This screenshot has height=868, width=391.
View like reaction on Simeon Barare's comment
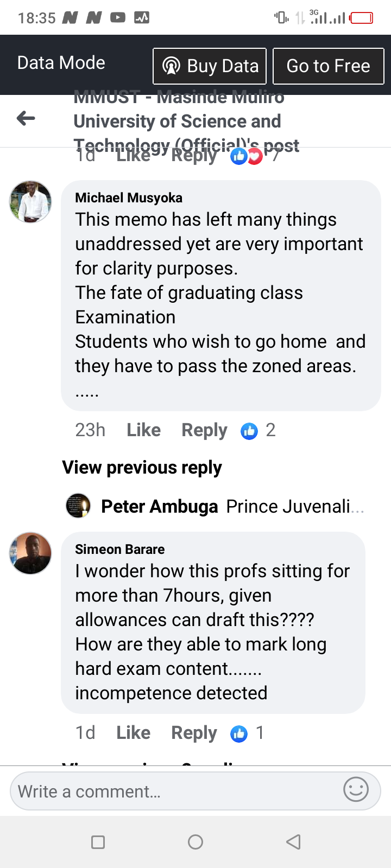(x=247, y=733)
